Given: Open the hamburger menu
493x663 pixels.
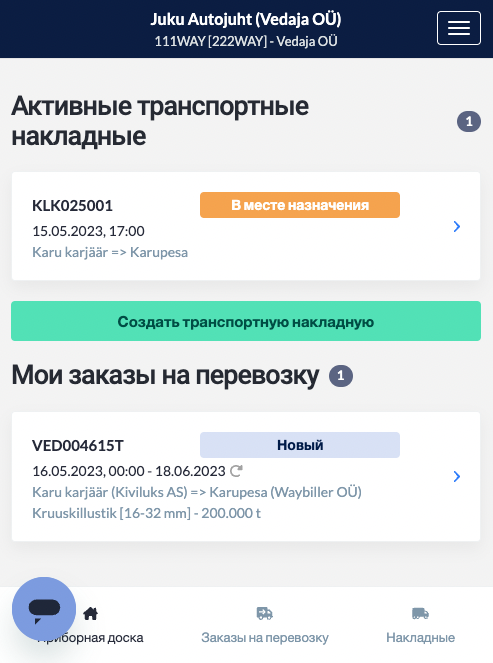Looking at the screenshot, I should pyautogui.click(x=459, y=28).
